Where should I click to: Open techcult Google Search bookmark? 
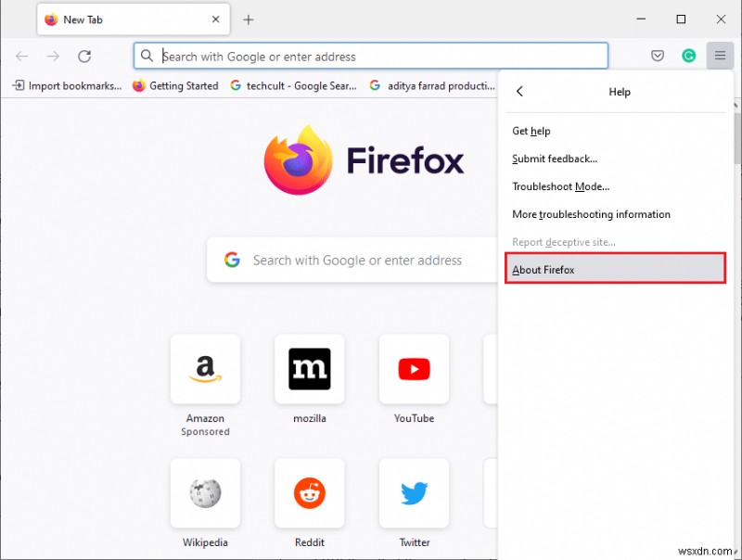click(x=293, y=85)
